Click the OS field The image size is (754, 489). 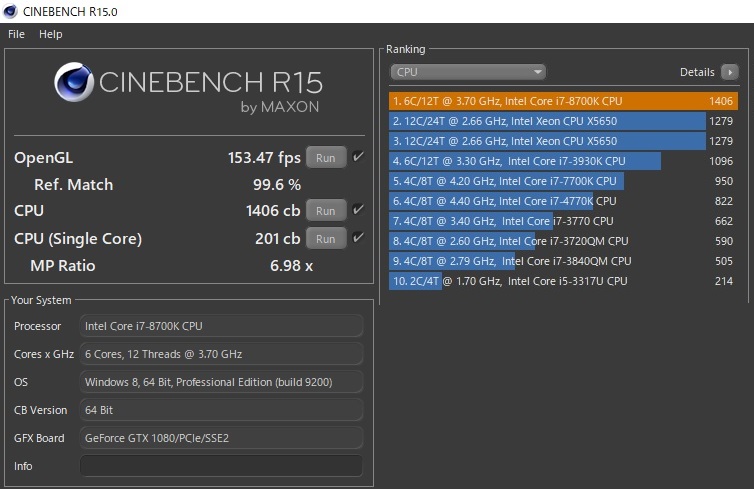click(221, 382)
